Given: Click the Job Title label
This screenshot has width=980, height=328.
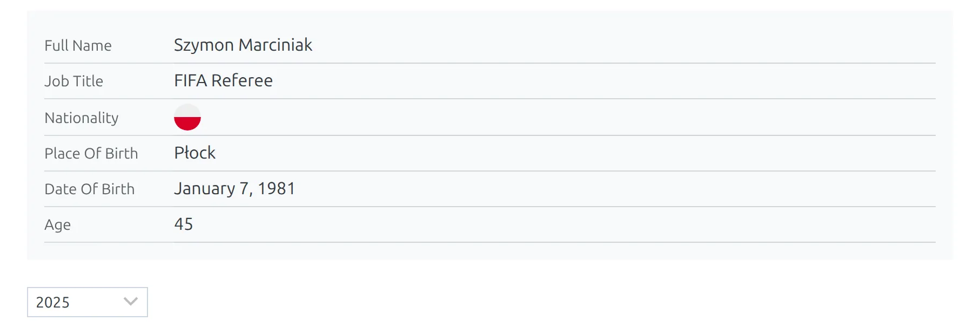Looking at the screenshot, I should coord(74,81).
